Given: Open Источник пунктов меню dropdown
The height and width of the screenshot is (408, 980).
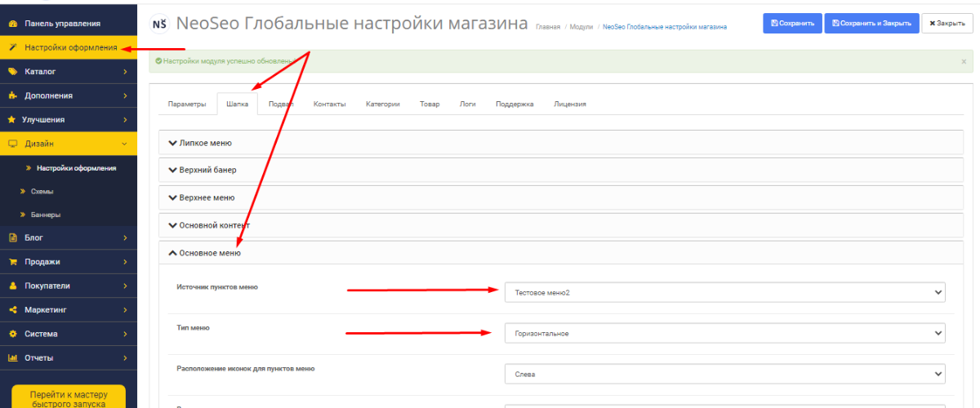Looking at the screenshot, I should (724, 292).
